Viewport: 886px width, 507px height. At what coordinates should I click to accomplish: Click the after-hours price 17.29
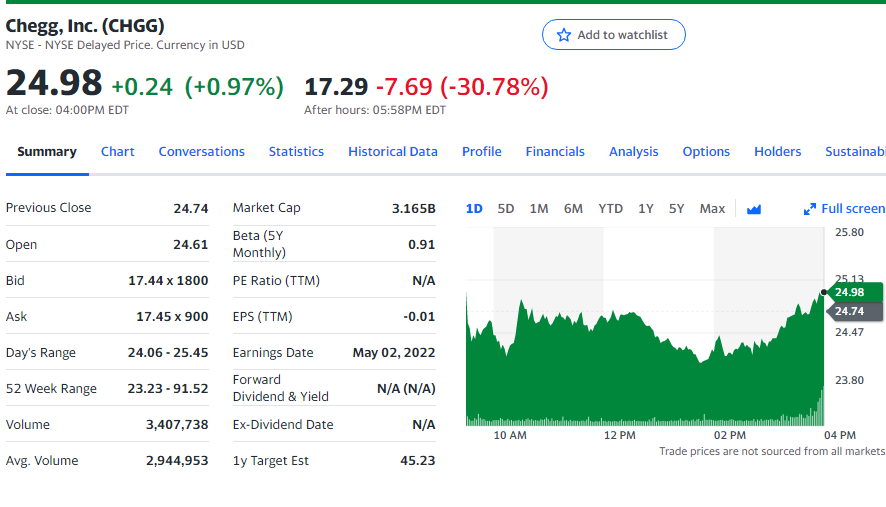click(336, 86)
